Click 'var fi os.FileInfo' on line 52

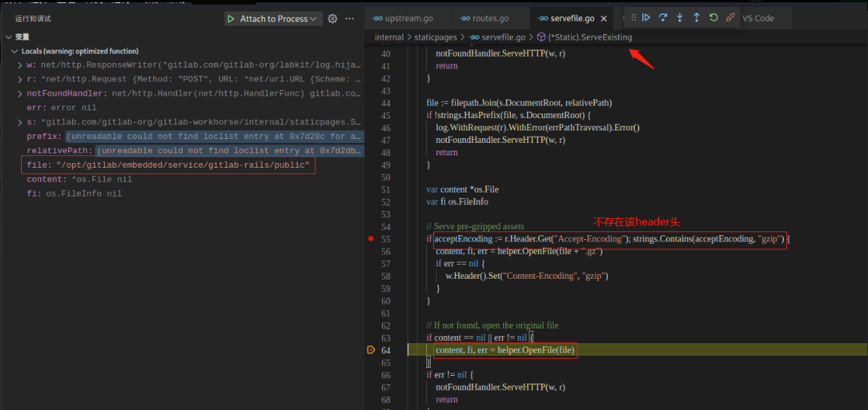[x=457, y=202]
